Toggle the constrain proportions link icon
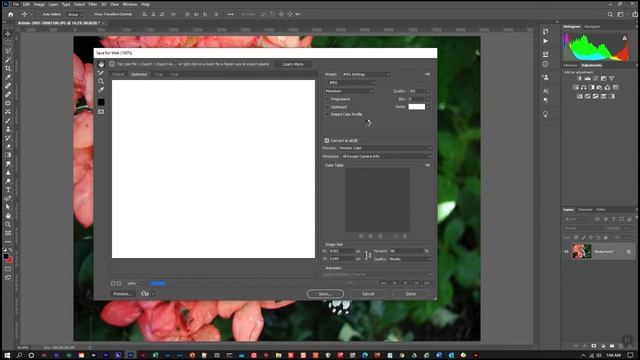The image size is (640, 360). pos(368,255)
